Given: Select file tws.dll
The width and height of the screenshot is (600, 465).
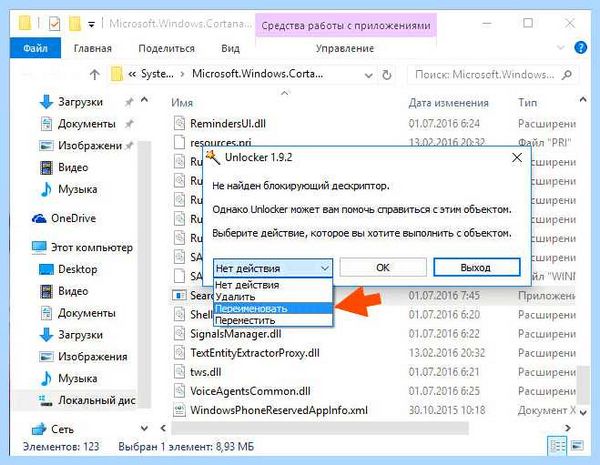Looking at the screenshot, I should coord(206,372).
